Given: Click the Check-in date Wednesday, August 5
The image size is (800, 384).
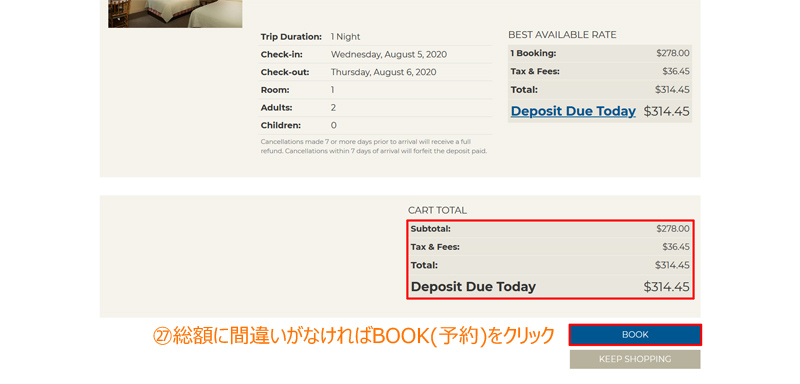Looking at the screenshot, I should pos(389,55).
